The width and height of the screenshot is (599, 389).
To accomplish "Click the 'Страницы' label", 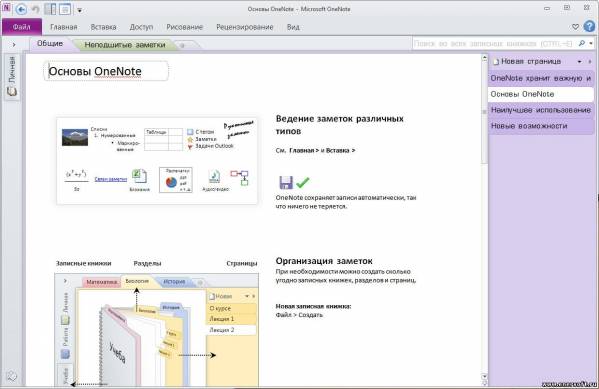I will (x=242, y=263).
